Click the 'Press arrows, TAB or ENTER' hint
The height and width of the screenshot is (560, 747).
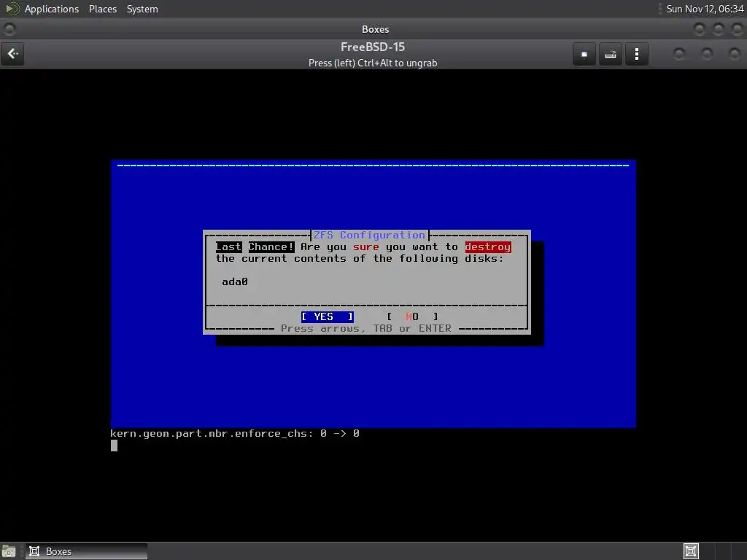click(x=366, y=329)
